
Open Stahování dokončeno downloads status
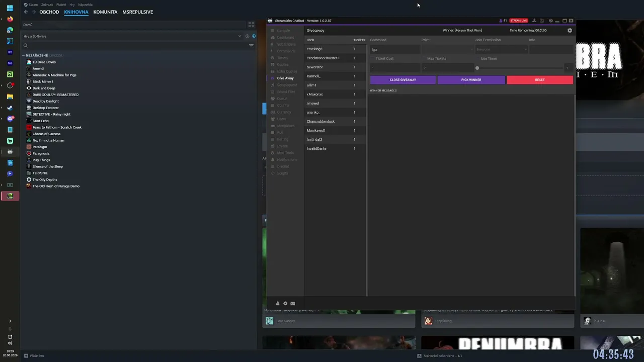[440, 355]
